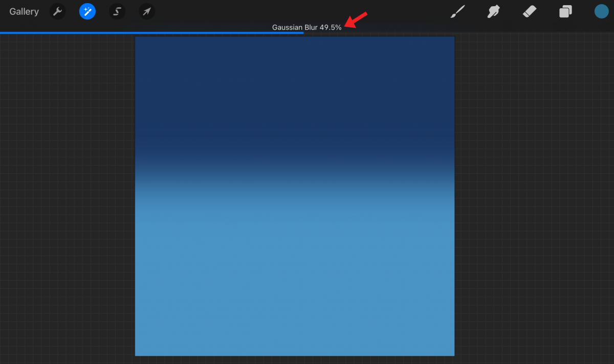Open the Layers panel
Viewport: 614px width, 364px height.
(x=565, y=11)
